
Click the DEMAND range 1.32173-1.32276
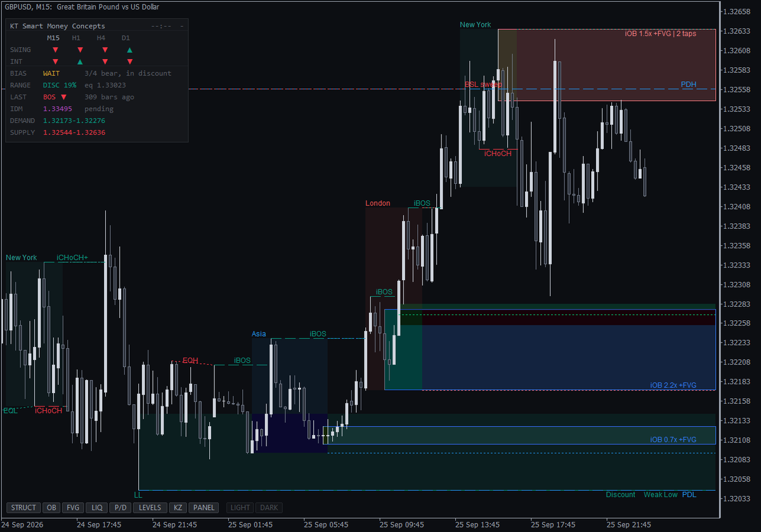(74, 120)
